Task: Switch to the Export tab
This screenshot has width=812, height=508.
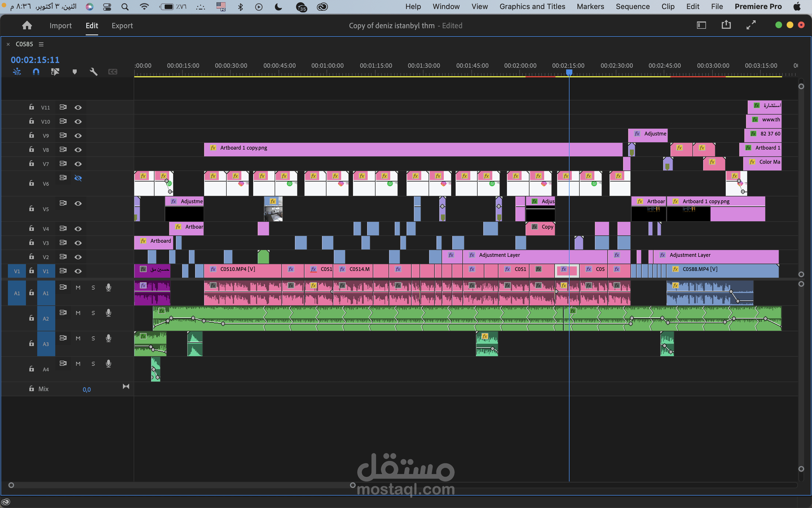Action: (122, 25)
